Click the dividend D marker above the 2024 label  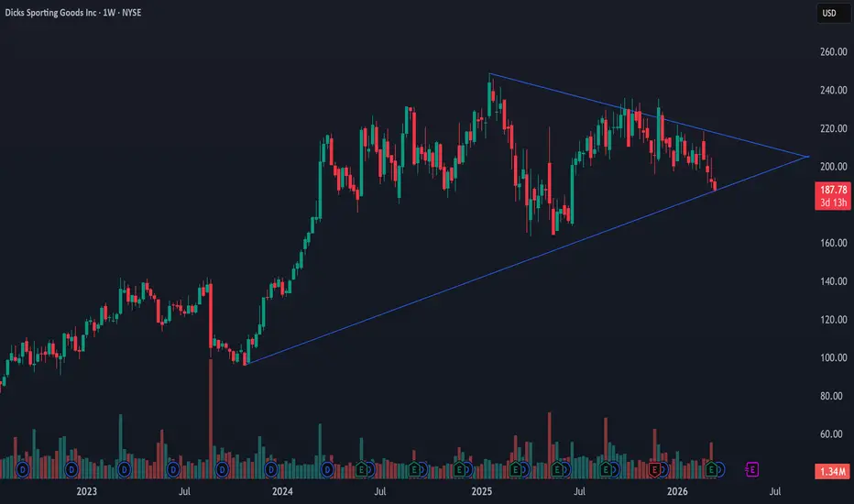[270, 469]
